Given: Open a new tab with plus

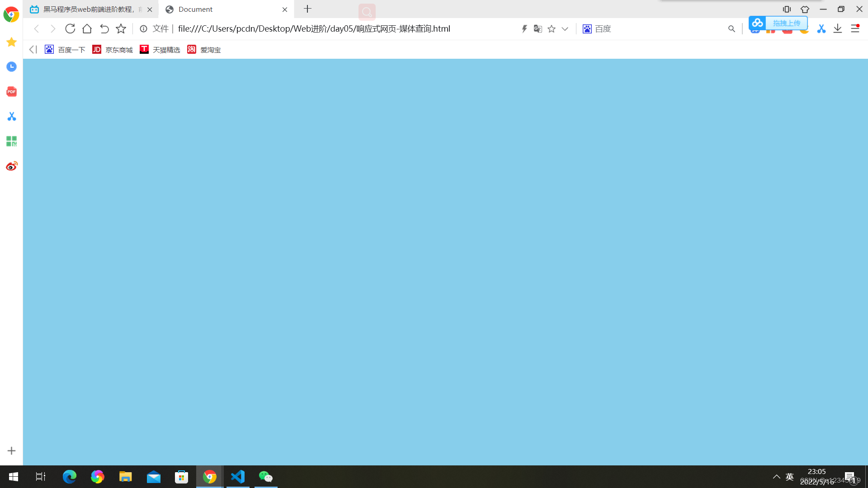Looking at the screenshot, I should click(x=308, y=9).
